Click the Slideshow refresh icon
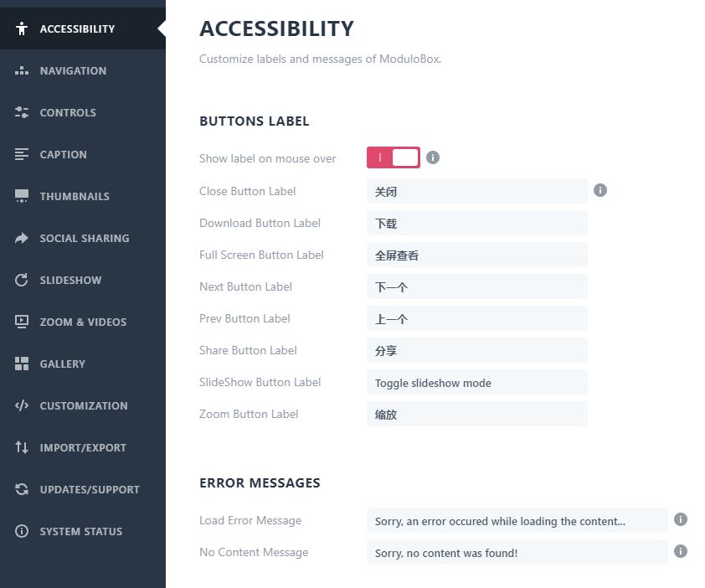705x588 pixels. pos(22,281)
